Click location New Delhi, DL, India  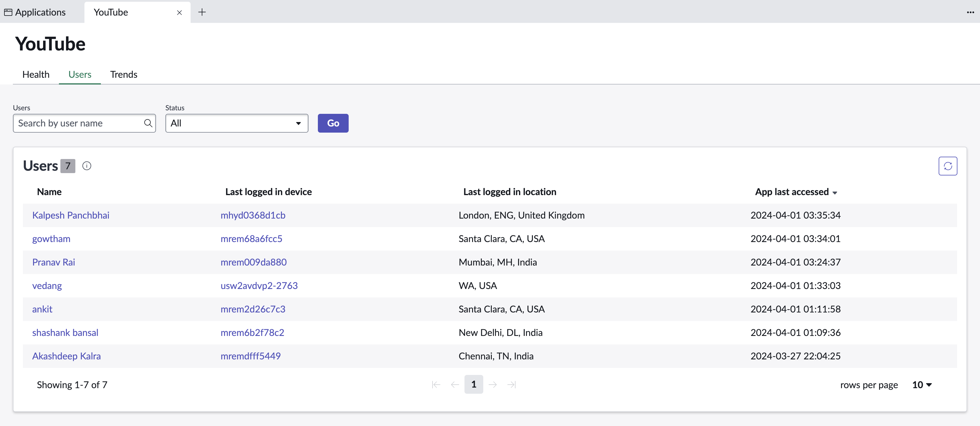(501, 333)
